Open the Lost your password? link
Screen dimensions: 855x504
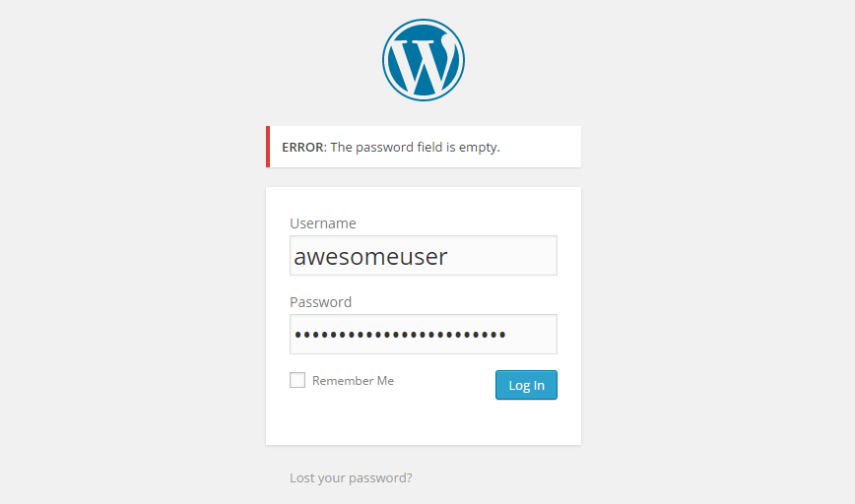click(351, 477)
